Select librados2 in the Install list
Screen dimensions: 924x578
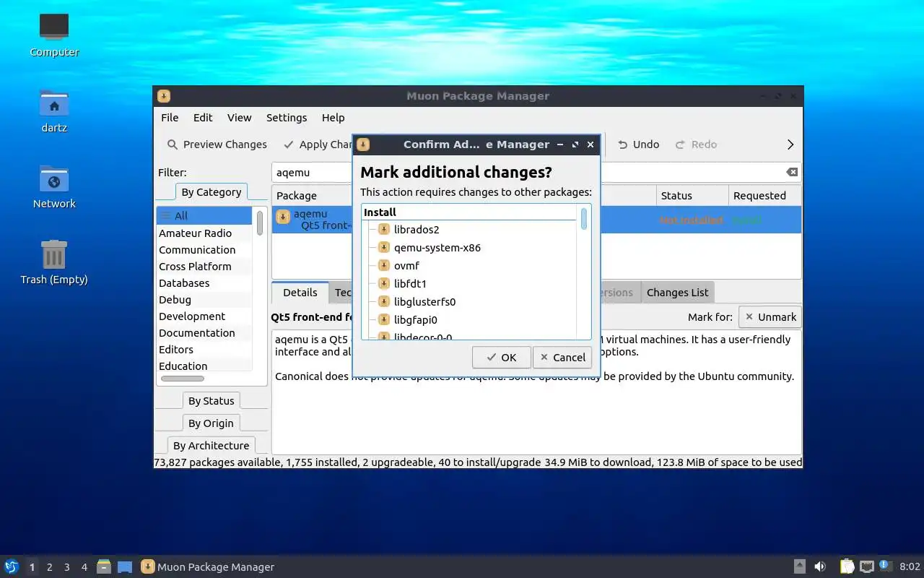[417, 230]
